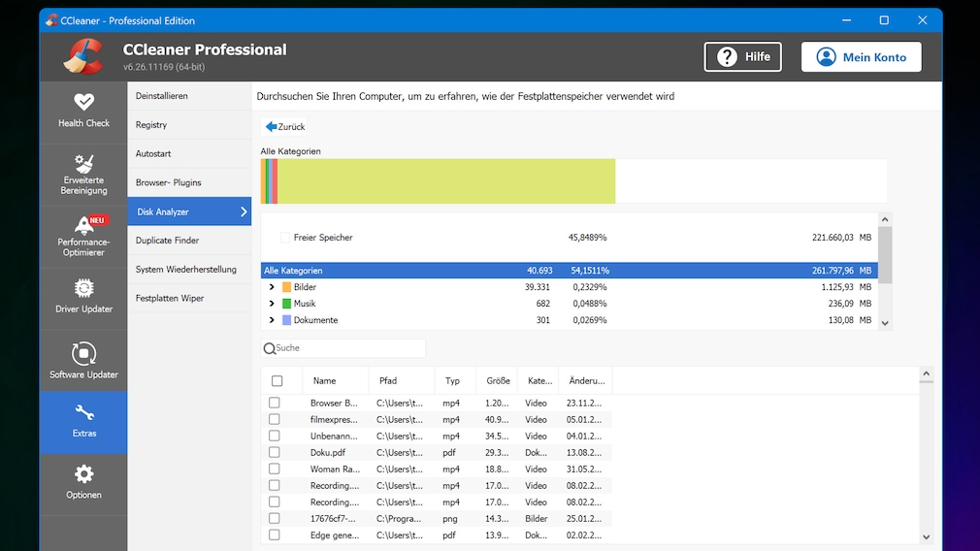Expand the Dokumente category

pos(272,320)
